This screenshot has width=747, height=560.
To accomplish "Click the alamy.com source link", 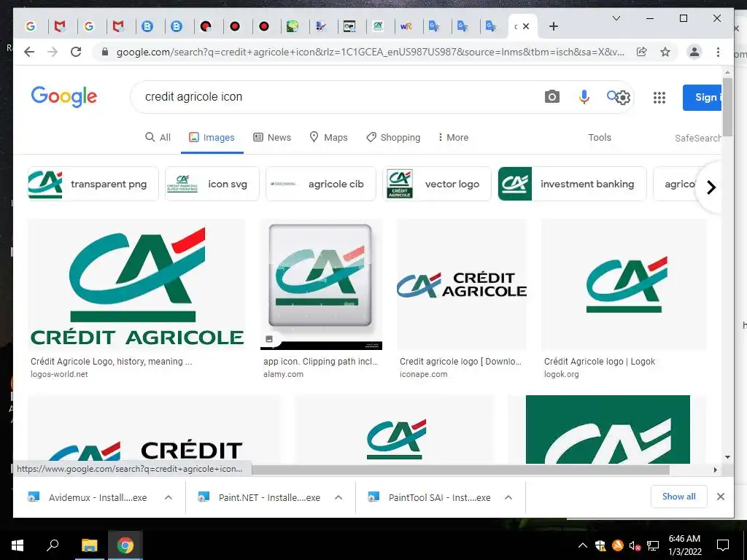I will click(x=284, y=374).
